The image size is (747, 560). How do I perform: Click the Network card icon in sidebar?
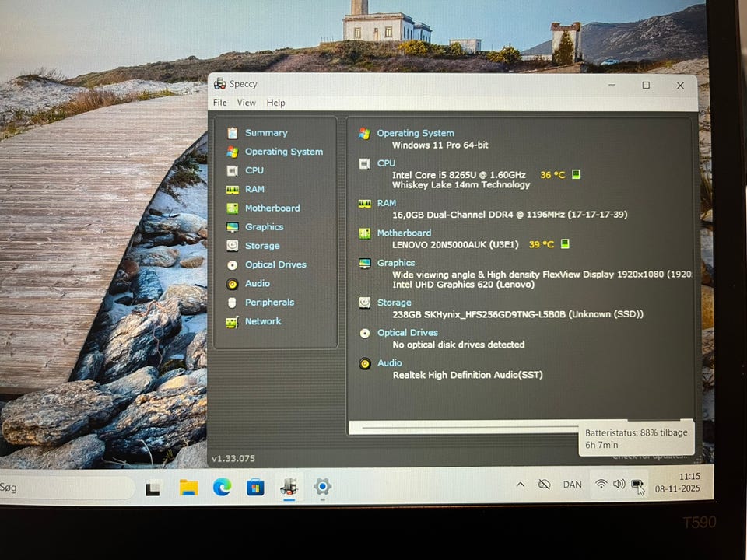[232, 322]
